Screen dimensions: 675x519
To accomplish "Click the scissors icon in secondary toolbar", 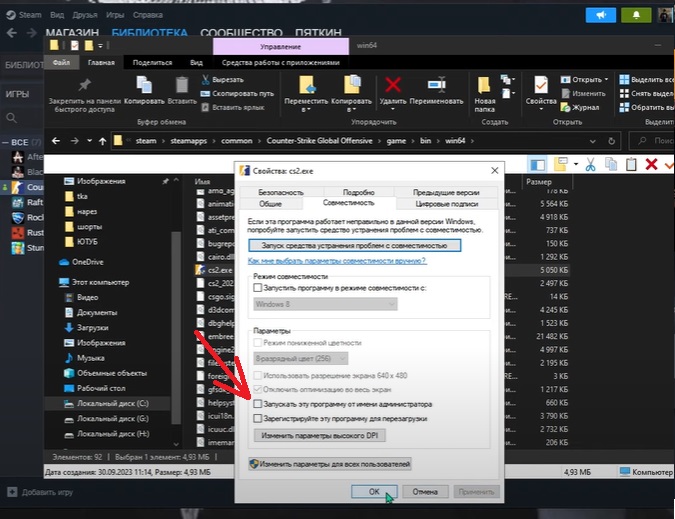I will pos(590,164).
